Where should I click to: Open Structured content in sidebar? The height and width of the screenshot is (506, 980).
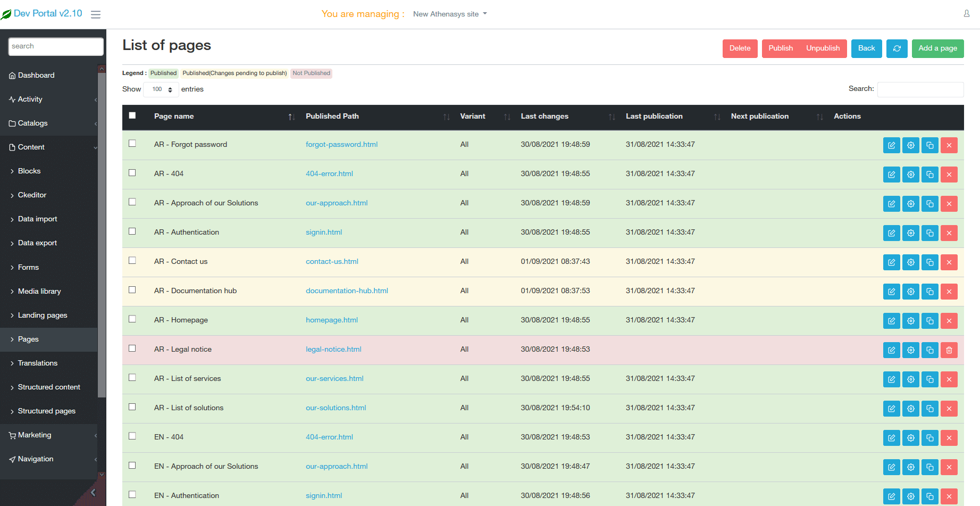[49, 387]
